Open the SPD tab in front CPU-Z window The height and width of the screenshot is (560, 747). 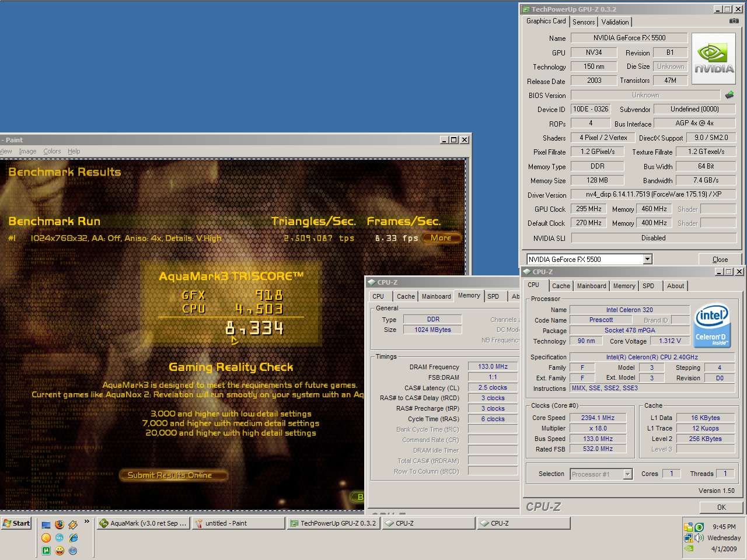click(x=648, y=286)
